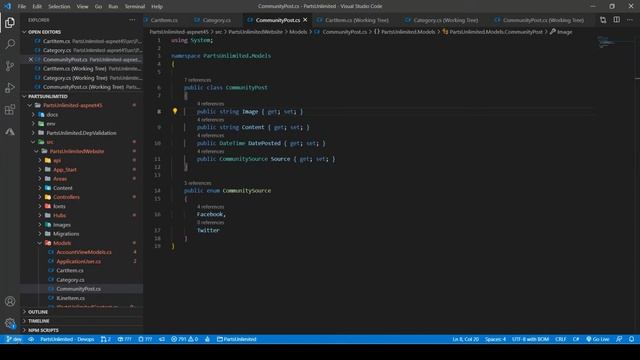Click the Explorer more actions ellipsis
This screenshot has height=360, width=640.
click(x=132, y=20)
